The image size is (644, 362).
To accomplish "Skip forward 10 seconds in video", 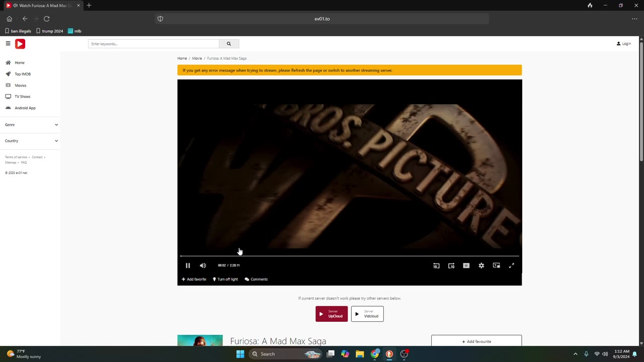I will 451,265.
